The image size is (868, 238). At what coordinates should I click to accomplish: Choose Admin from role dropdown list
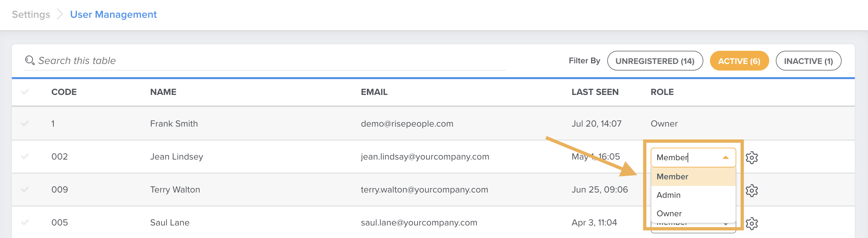tap(668, 195)
